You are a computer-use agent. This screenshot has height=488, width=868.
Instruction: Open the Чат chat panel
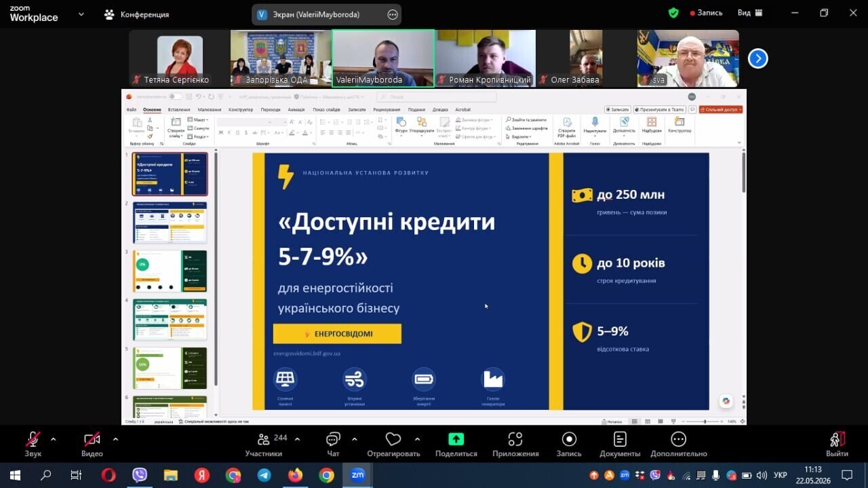click(x=333, y=443)
